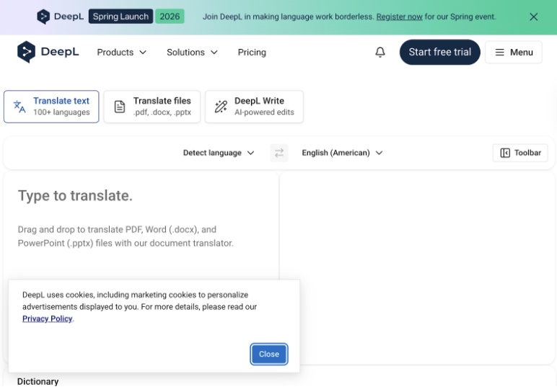557x392 pixels.
Task: Open the English (American) target dropdown
Action: [342, 153]
